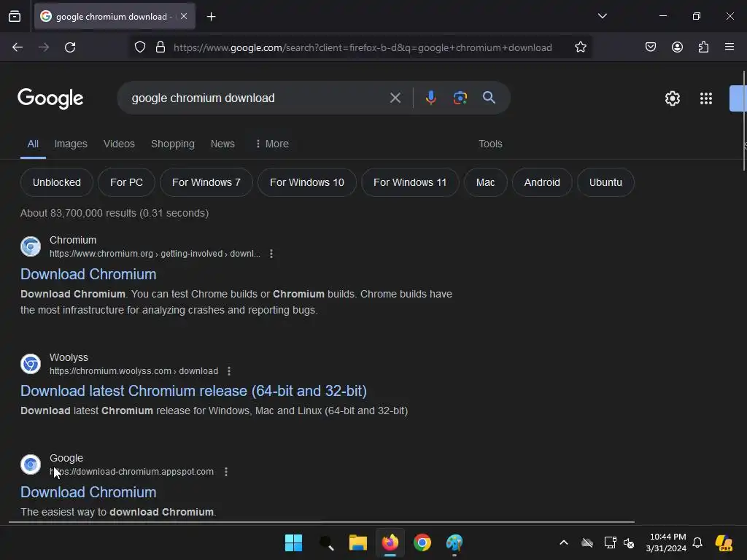
Task: Open clock and date 10:44 PM
Action: tap(667, 542)
